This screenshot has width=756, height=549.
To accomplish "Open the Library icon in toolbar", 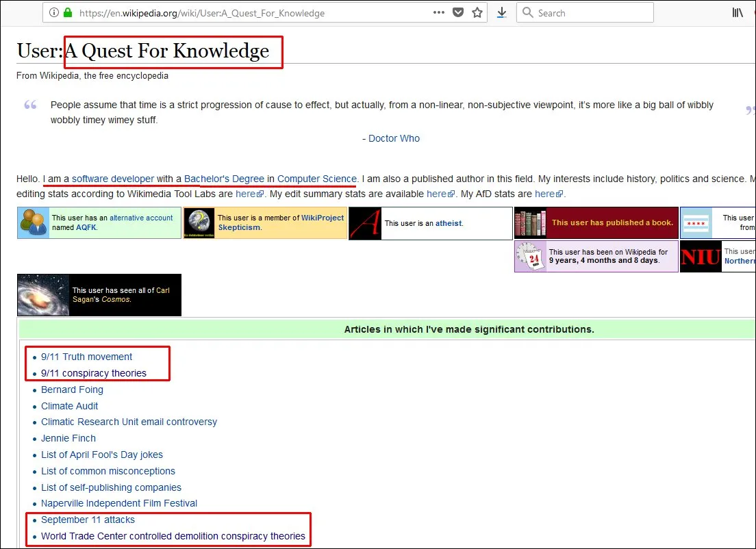I will (x=738, y=12).
